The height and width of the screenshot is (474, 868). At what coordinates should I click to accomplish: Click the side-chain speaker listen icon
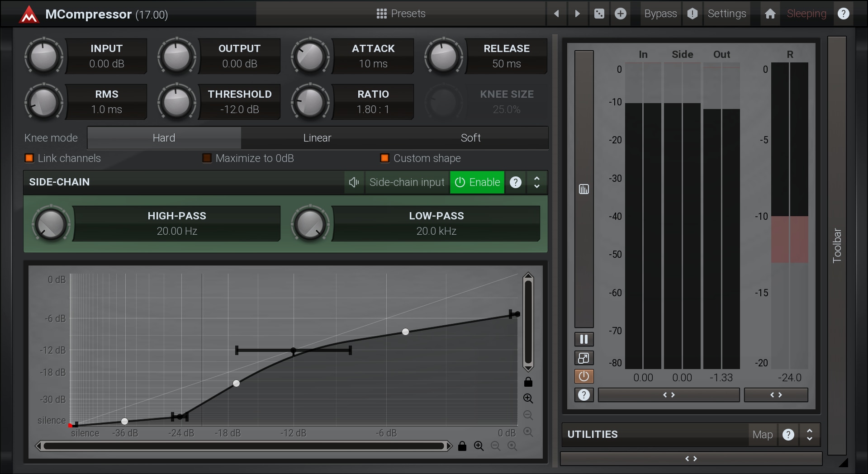[354, 182]
